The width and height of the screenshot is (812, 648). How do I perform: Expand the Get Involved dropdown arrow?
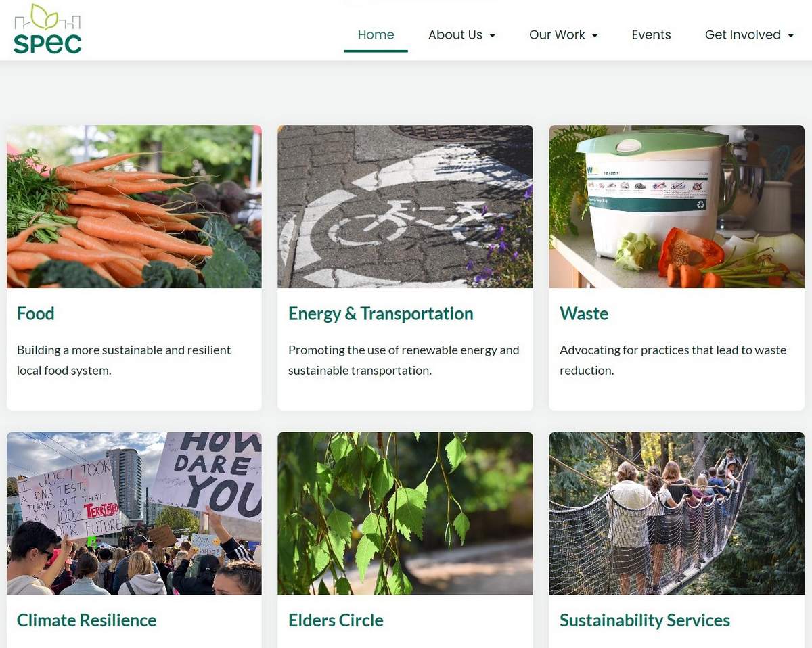[x=790, y=35]
